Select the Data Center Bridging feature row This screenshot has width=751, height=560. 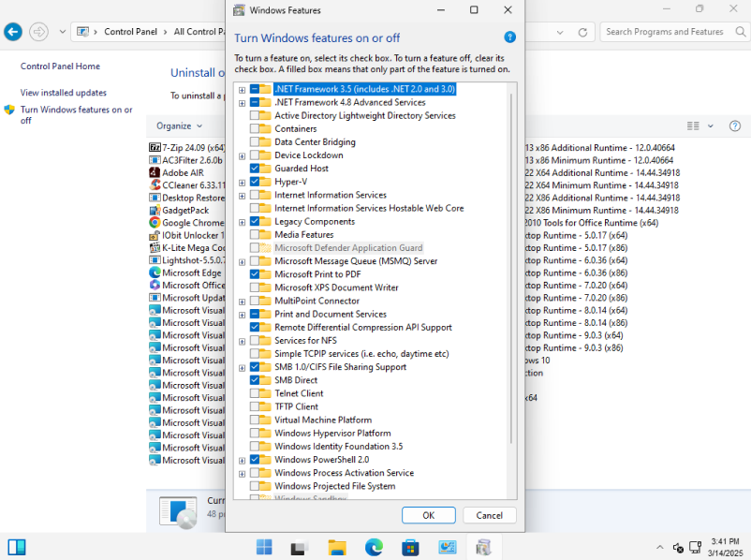[x=315, y=141]
